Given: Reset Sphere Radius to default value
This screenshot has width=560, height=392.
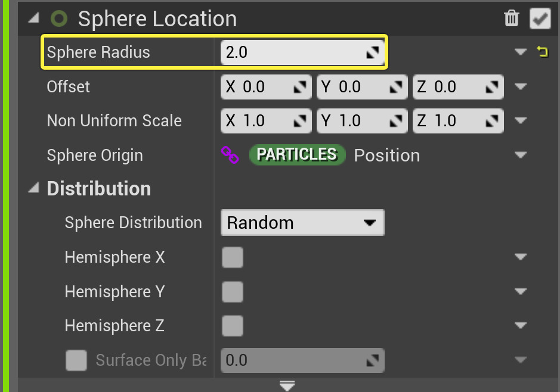Looking at the screenshot, I should point(543,52).
